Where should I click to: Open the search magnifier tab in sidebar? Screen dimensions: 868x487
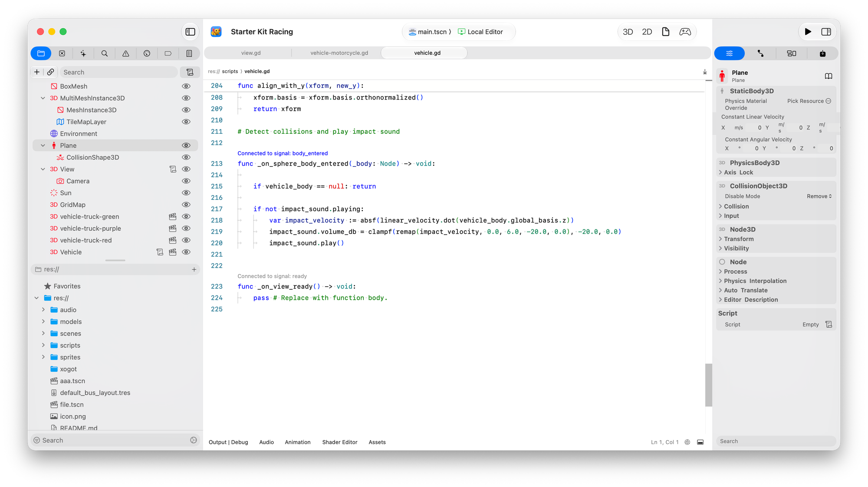[105, 53]
